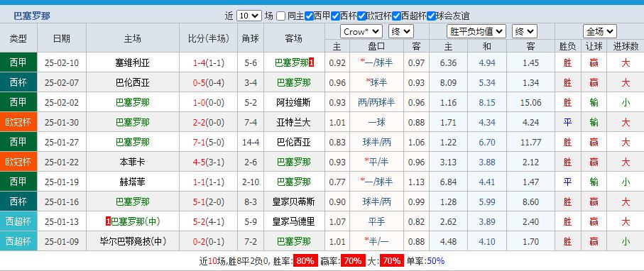Screen dimensions: 644x271
Task: Click the 比分(半场) column header
Action: [209, 38]
